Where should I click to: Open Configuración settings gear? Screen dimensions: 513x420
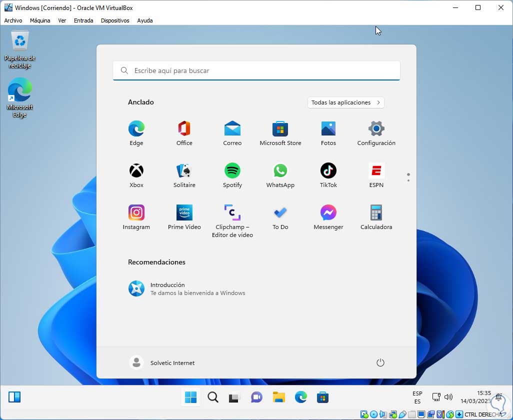point(376,133)
